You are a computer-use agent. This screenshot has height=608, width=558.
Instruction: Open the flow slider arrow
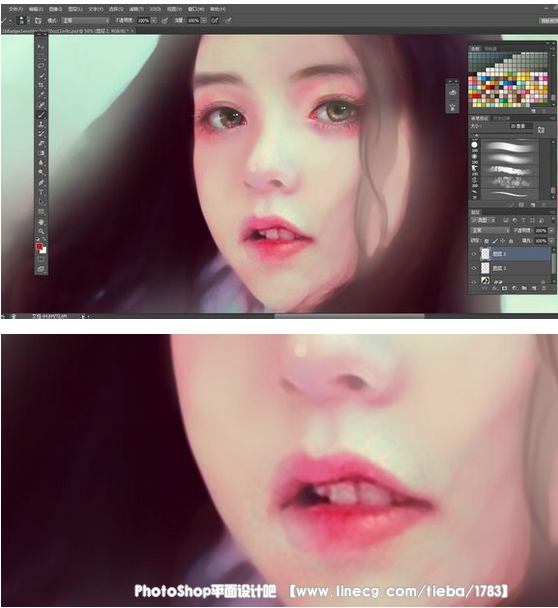204,20
